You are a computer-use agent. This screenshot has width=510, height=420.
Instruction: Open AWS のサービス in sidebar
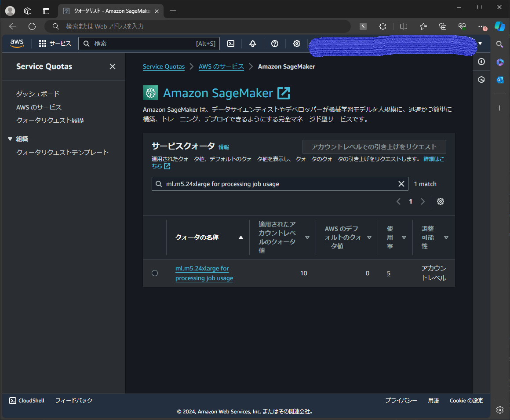(x=39, y=107)
